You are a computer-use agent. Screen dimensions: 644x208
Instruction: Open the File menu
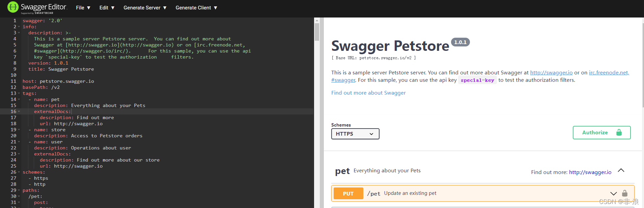pyautogui.click(x=83, y=8)
